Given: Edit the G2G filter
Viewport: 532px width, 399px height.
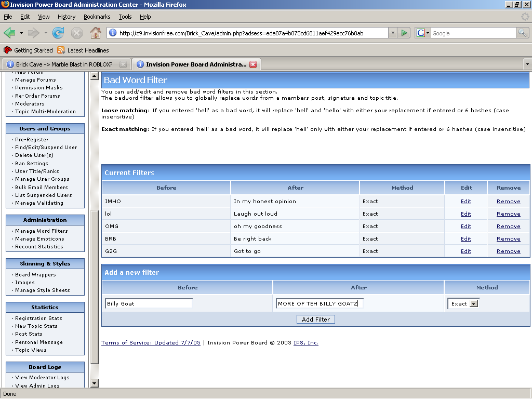Looking at the screenshot, I should click(466, 251).
